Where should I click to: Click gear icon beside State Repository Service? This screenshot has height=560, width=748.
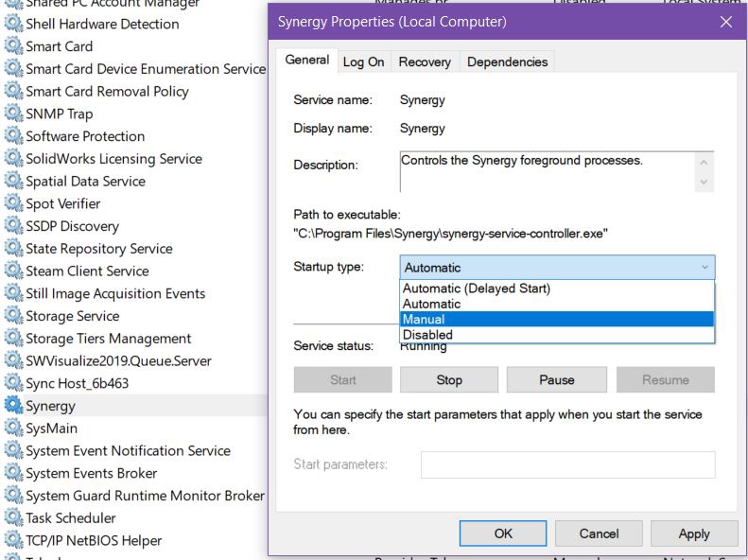click(13, 248)
